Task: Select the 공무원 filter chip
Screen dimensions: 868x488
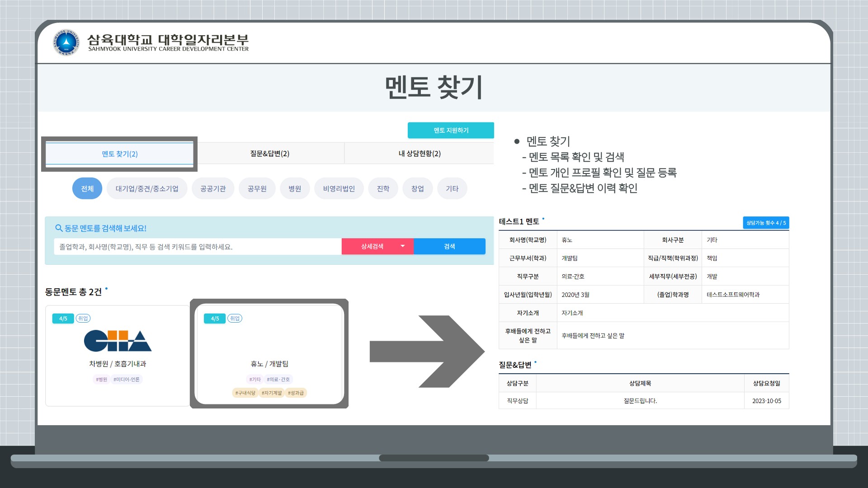Action: [257, 188]
